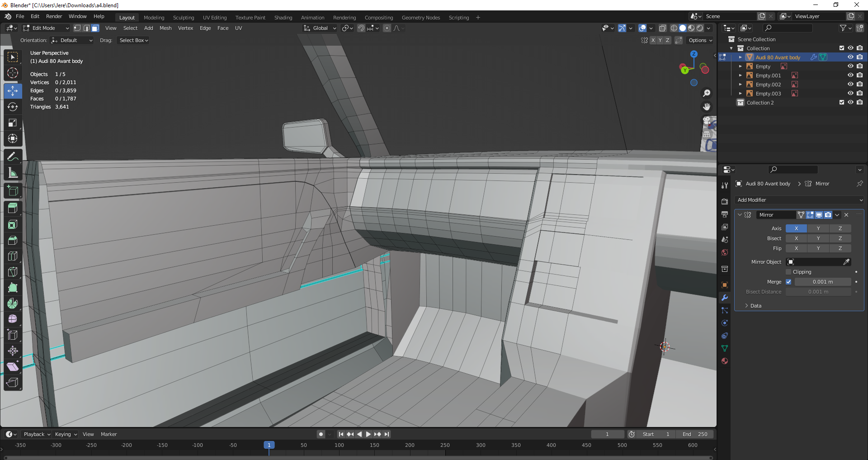Uncheck the Merge checkbox

(788, 282)
